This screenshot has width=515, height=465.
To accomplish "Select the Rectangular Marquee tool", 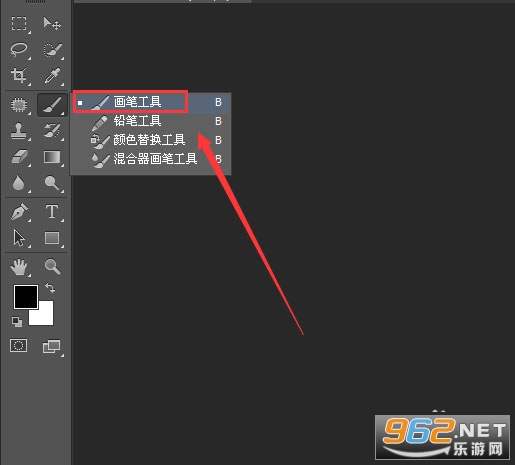I will tap(19, 24).
